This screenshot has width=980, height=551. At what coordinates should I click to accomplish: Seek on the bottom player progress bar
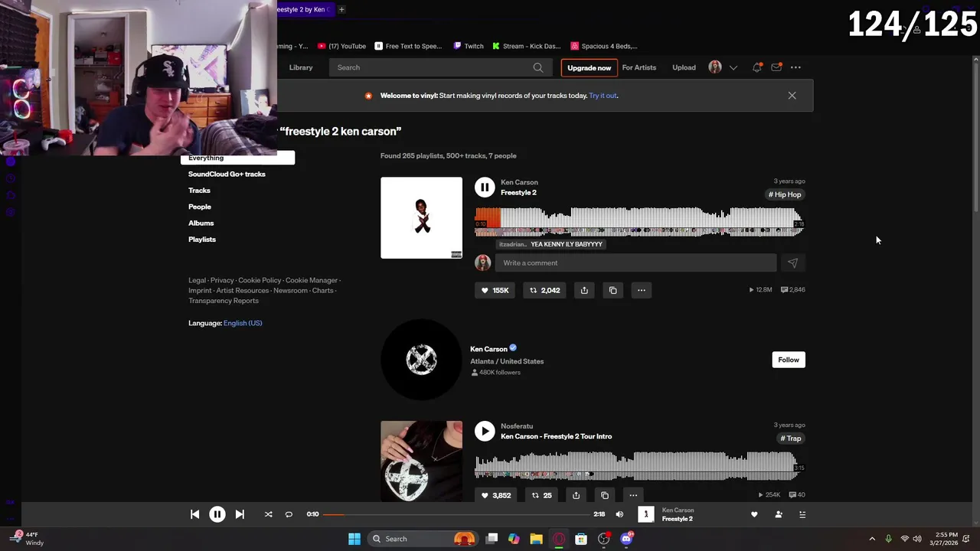pyautogui.click(x=456, y=514)
